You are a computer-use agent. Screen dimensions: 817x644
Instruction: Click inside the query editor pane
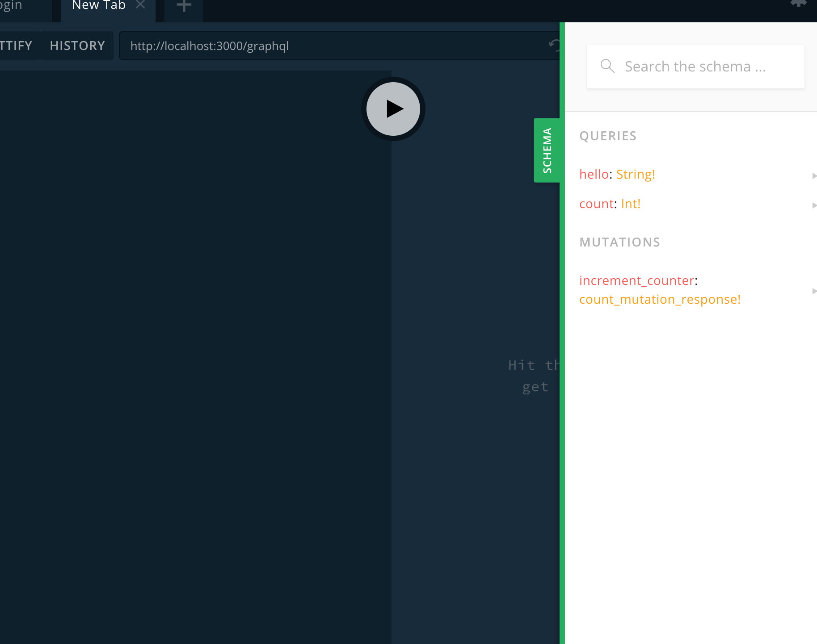(x=195, y=357)
